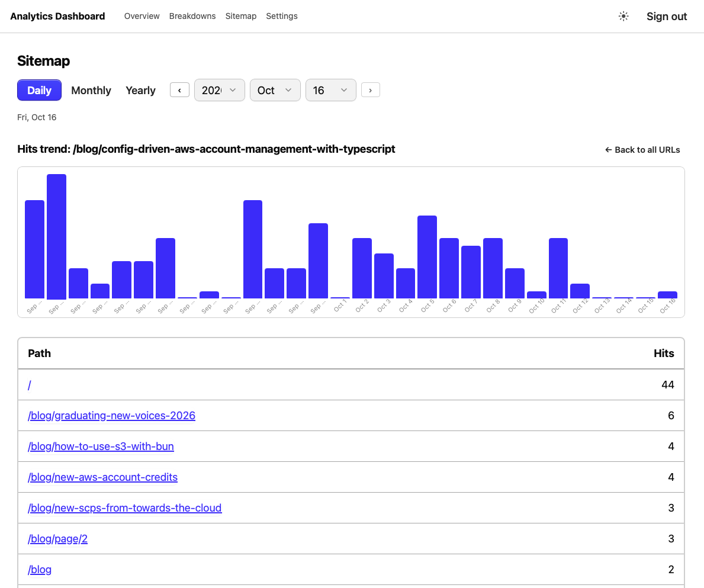704x588 pixels.
Task: Click the Sitemap page heading
Action: click(44, 60)
